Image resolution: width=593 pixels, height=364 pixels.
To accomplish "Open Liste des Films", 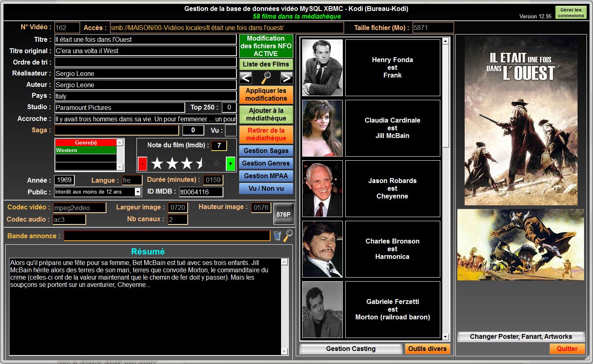I will click(266, 65).
